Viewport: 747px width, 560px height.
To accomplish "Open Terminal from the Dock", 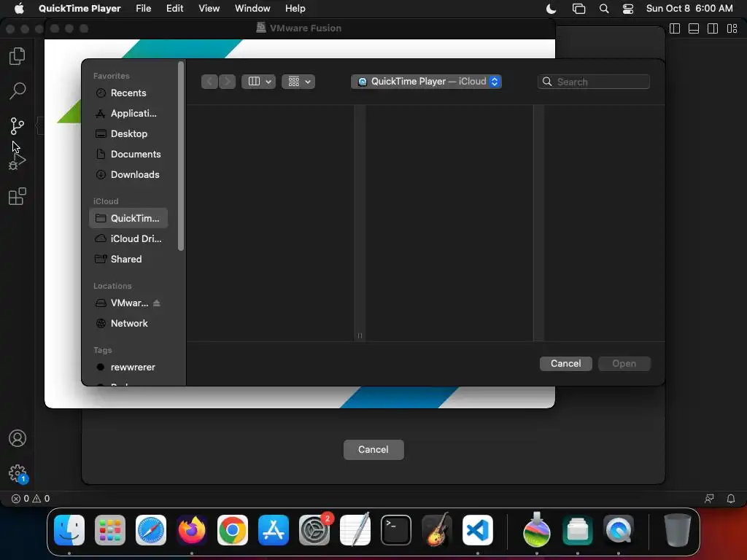I will tap(396, 530).
